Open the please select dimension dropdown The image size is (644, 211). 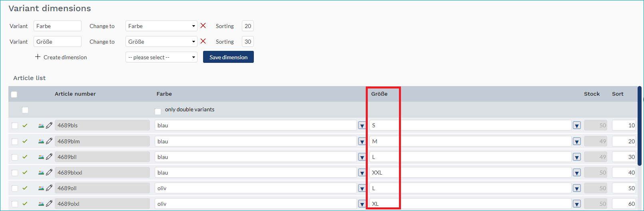pos(161,57)
